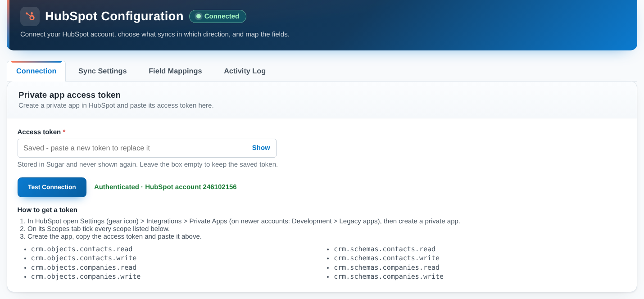Open the Field Mappings tab
This screenshot has width=644, height=299.
[x=175, y=71]
